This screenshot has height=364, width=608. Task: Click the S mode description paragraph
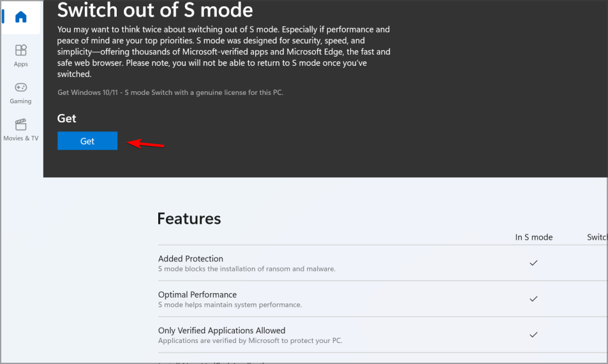tap(223, 52)
